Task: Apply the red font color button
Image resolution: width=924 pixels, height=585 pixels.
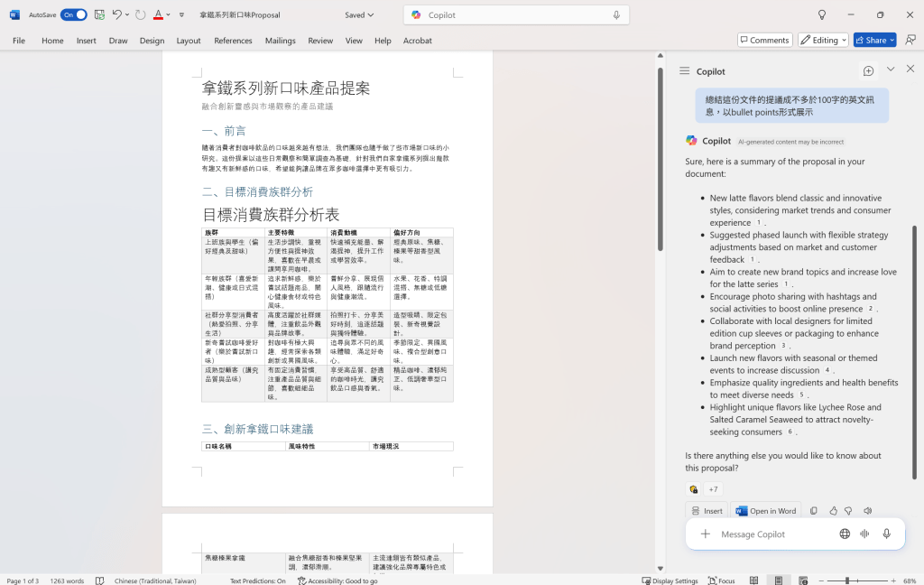Action: click(158, 14)
